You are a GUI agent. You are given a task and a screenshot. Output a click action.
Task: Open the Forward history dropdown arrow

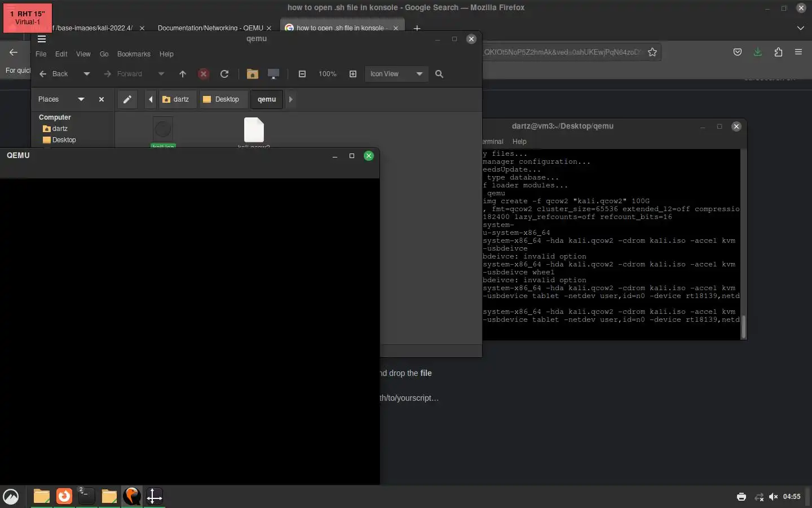pos(161,74)
